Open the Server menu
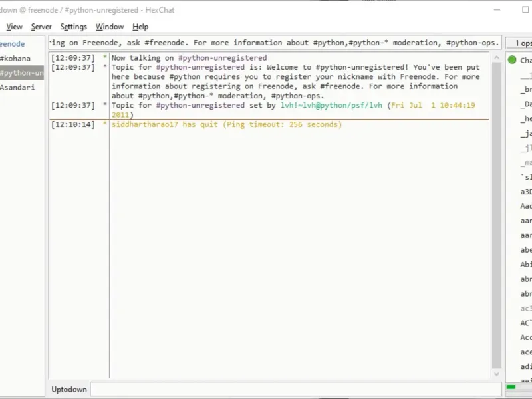Screen dimensions: 532x399 41,27
